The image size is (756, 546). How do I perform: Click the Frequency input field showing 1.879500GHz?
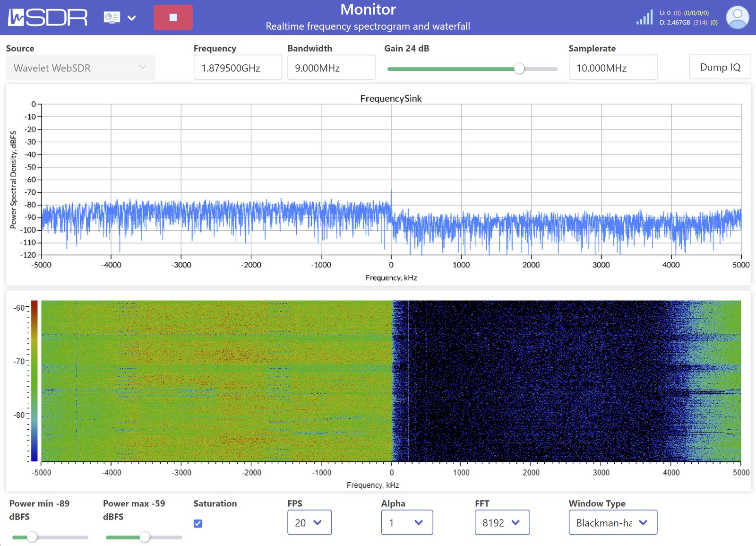[238, 68]
